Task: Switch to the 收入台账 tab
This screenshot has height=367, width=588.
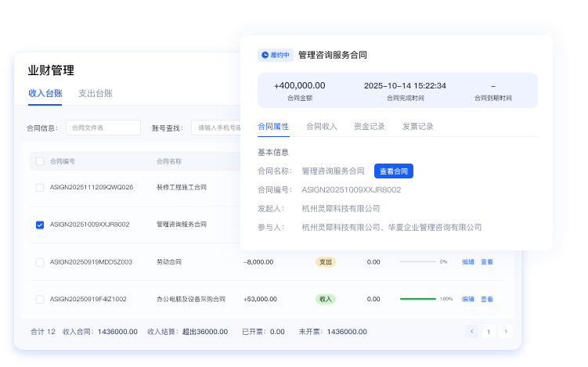Action: tap(45, 93)
